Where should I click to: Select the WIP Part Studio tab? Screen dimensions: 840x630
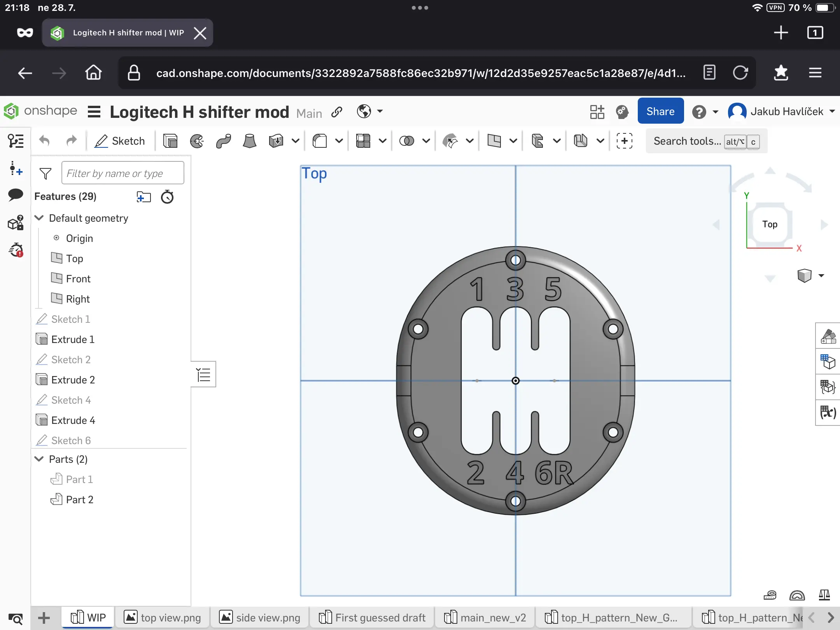[88, 618]
